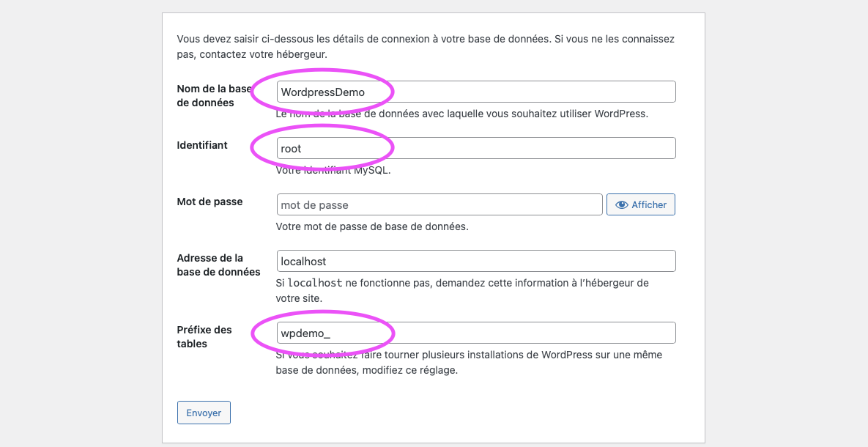Click the "Identifiant" field label

(x=202, y=145)
